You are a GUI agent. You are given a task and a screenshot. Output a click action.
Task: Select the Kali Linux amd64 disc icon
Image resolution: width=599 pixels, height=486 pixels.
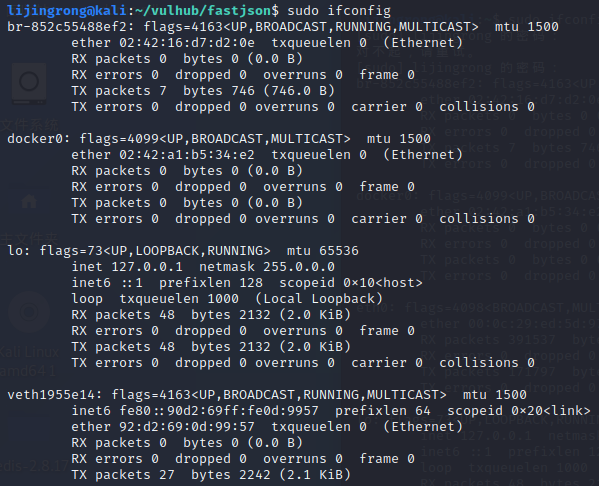coord(29,312)
